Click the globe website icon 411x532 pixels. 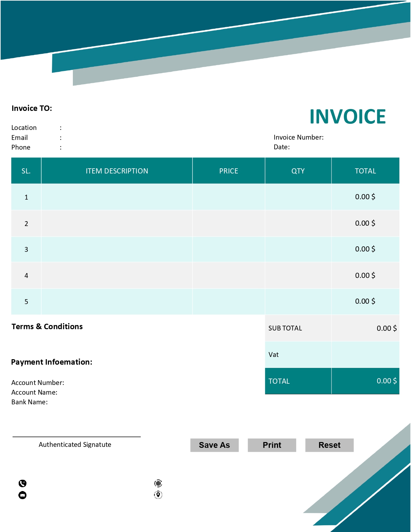158,483
